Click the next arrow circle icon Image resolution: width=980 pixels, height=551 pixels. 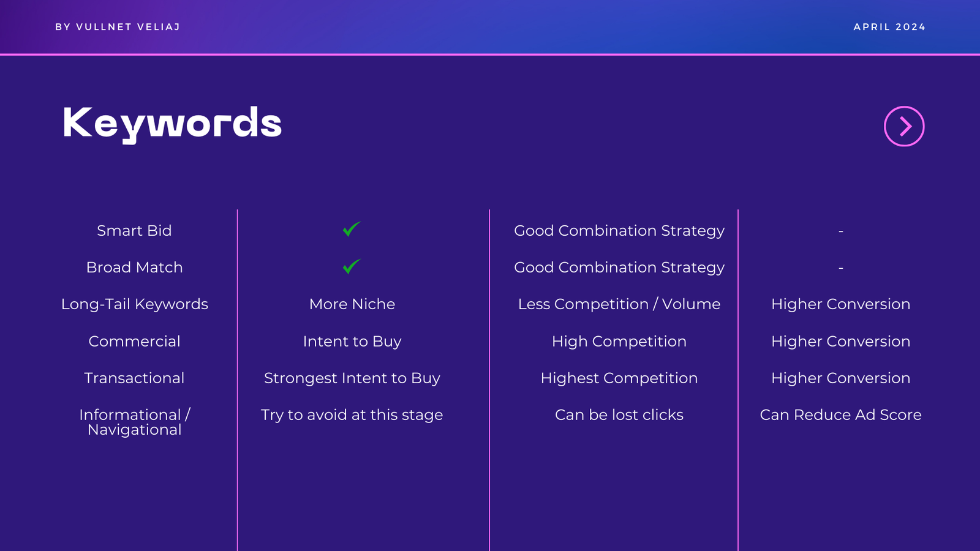click(904, 126)
